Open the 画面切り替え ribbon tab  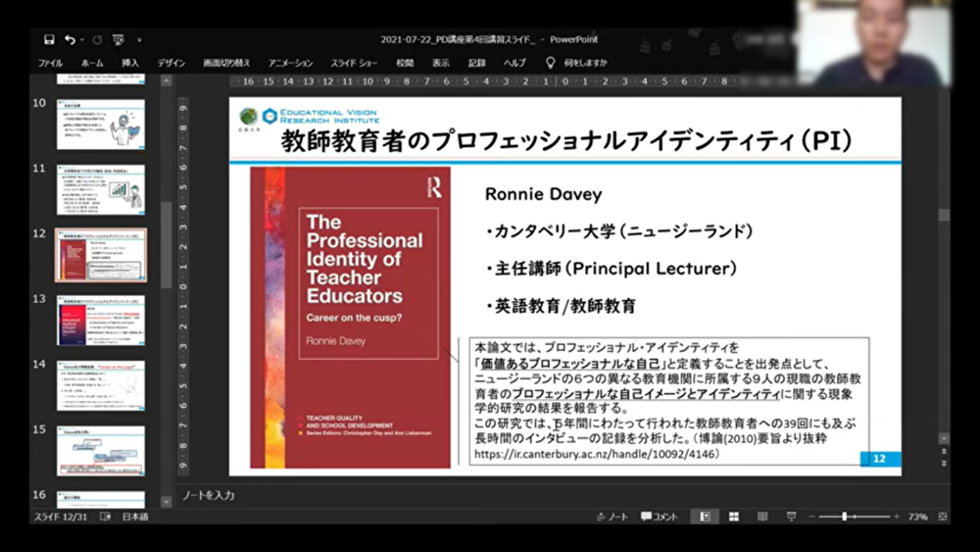tap(226, 63)
